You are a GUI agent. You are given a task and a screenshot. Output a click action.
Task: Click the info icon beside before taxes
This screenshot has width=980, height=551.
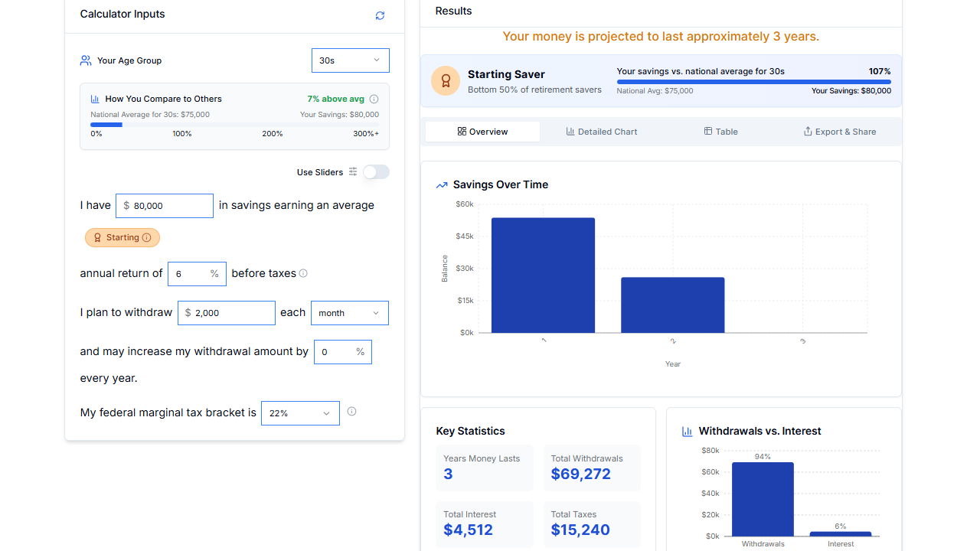[303, 273]
